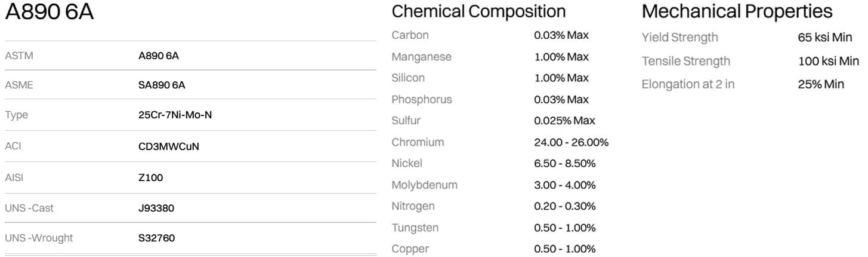Viewport: 868px width, 257px height.
Task: Select the Nickel range 6.50 - 8.50%
Action: [x=565, y=164]
